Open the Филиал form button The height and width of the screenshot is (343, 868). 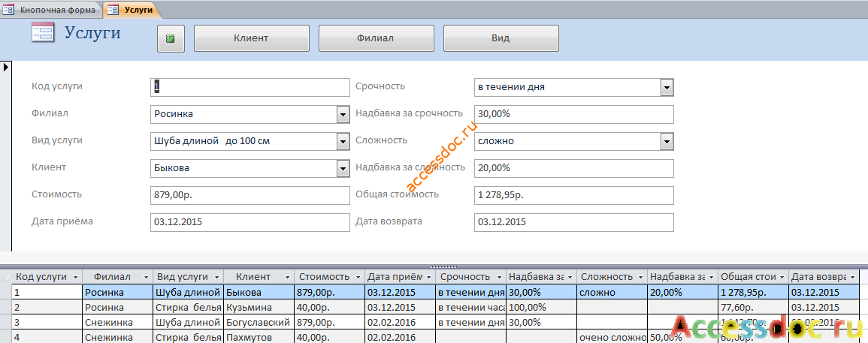[375, 38]
